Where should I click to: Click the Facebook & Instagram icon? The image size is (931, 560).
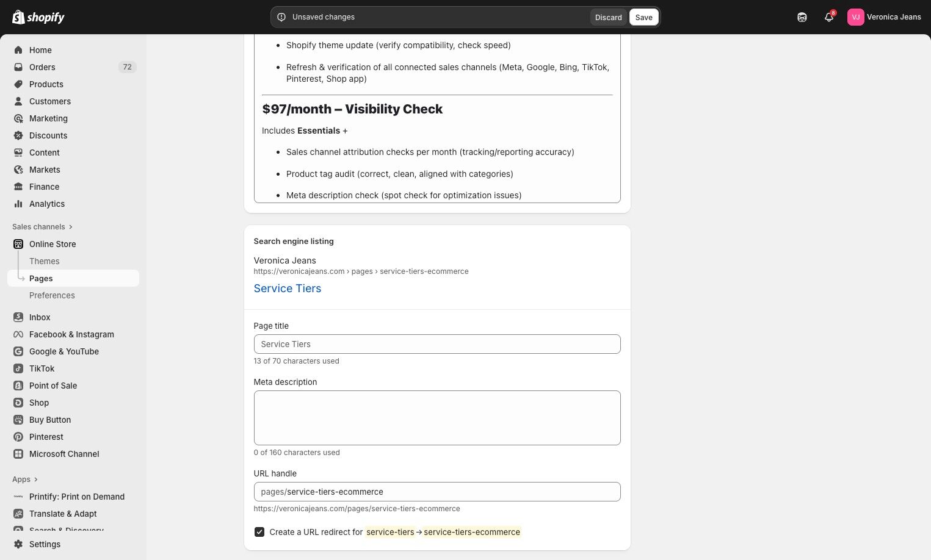(18, 334)
